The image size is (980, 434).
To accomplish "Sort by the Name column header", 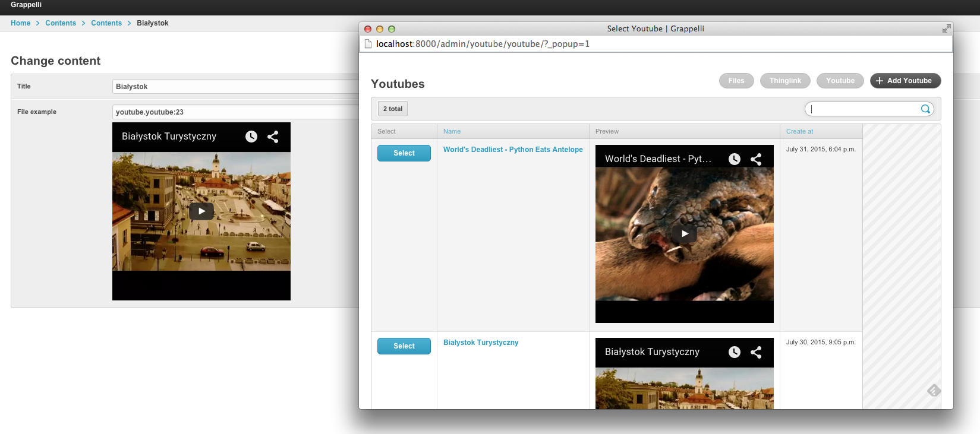I will point(452,131).
